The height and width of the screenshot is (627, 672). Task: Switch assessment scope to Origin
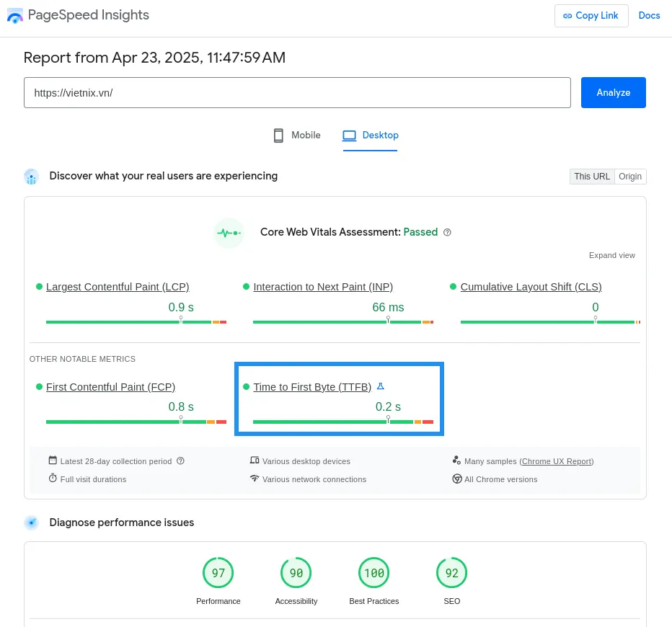tap(630, 176)
